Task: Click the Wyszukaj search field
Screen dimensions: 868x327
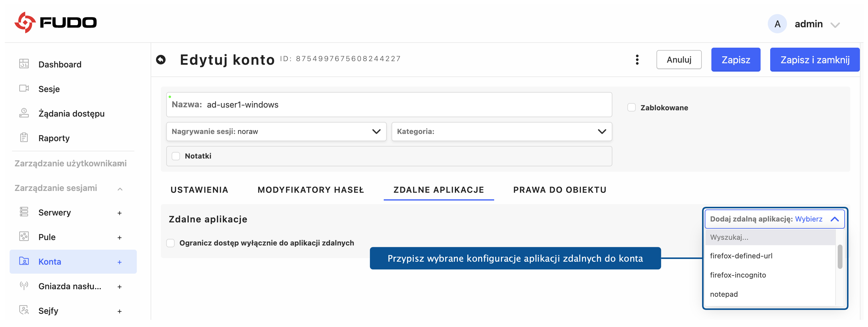Action: point(770,237)
